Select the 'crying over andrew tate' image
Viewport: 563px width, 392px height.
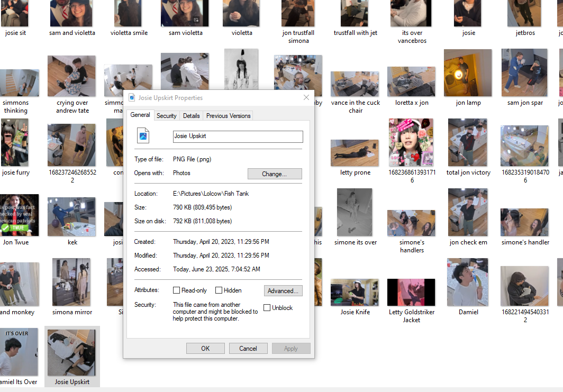72,76
